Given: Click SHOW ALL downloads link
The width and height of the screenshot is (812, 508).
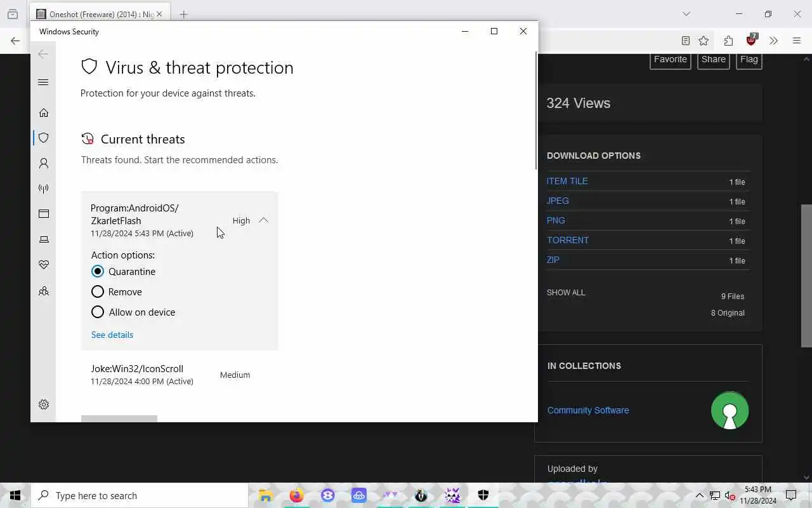Looking at the screenshot, I should click(566, 293).
